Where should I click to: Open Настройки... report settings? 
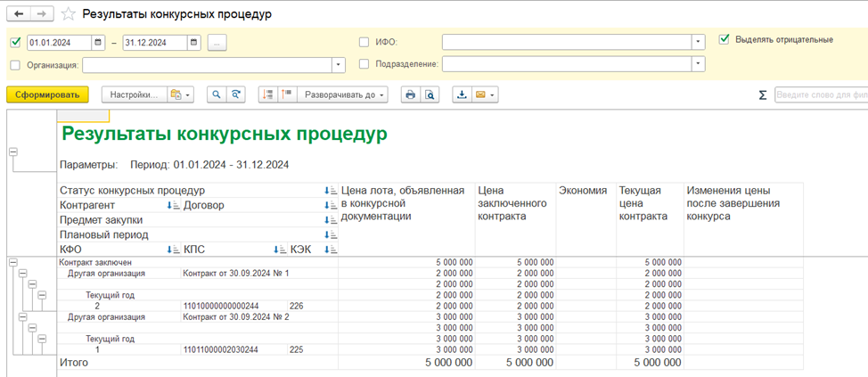pos(134,94)
